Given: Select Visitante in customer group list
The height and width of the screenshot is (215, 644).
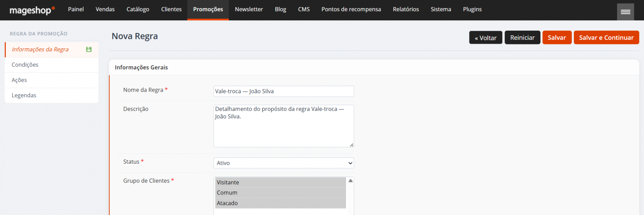Looking at the screenshot, I should coord(280,182).
